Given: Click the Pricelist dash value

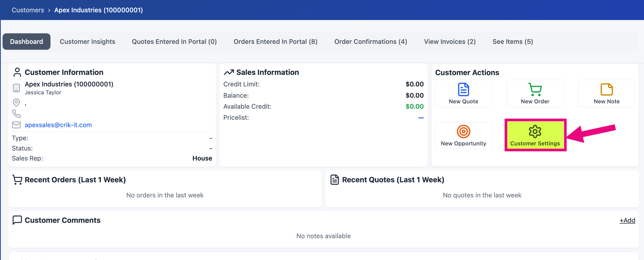Looking at the screenshot, I should pyautogui.click(x=421, y=118).
